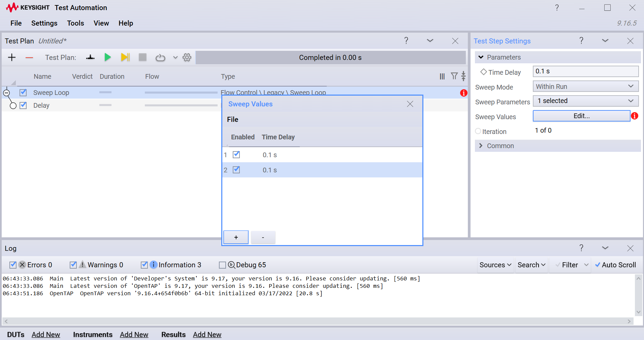Open the Tools menu
Viewport: 644px width, 340px height.
(75, 23)
